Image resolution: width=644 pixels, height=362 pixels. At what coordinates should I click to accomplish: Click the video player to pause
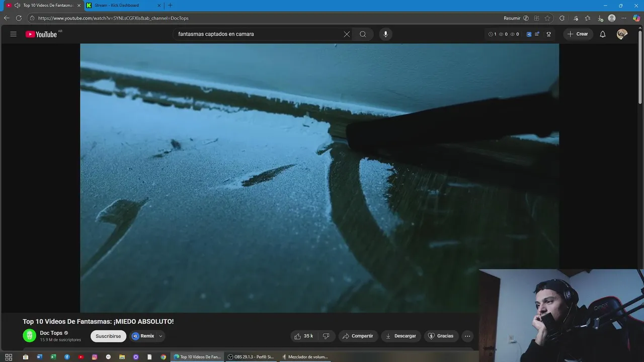(x=319, y=178)
